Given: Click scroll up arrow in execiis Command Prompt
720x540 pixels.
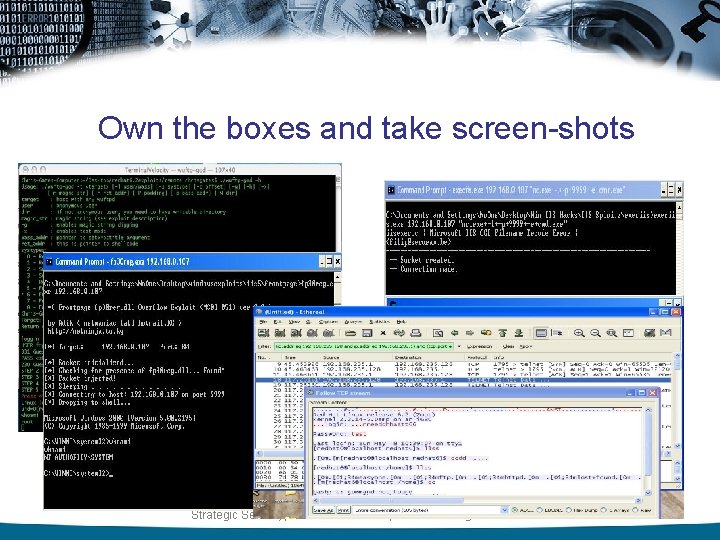Looking at the screenshot, I should tap(679, 207).
